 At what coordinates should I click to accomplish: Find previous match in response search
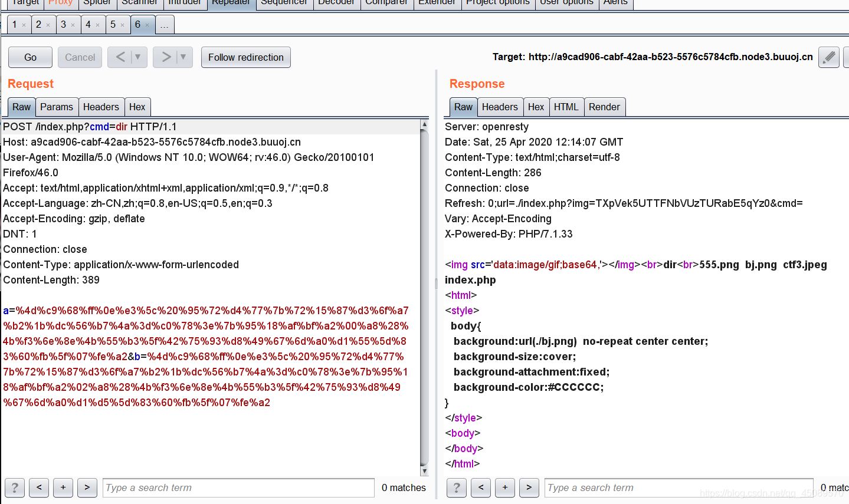point(481,487)
